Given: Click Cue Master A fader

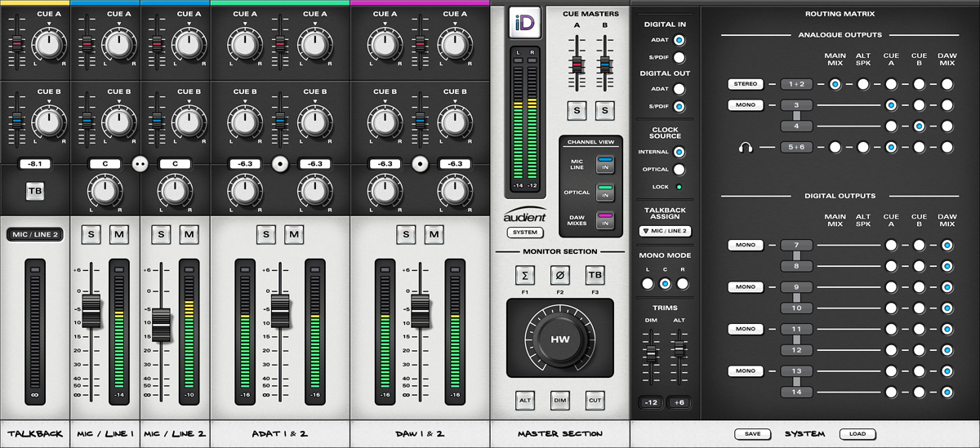Looking at the screenshot, I should pyautogui.click(x=577, y=65).
